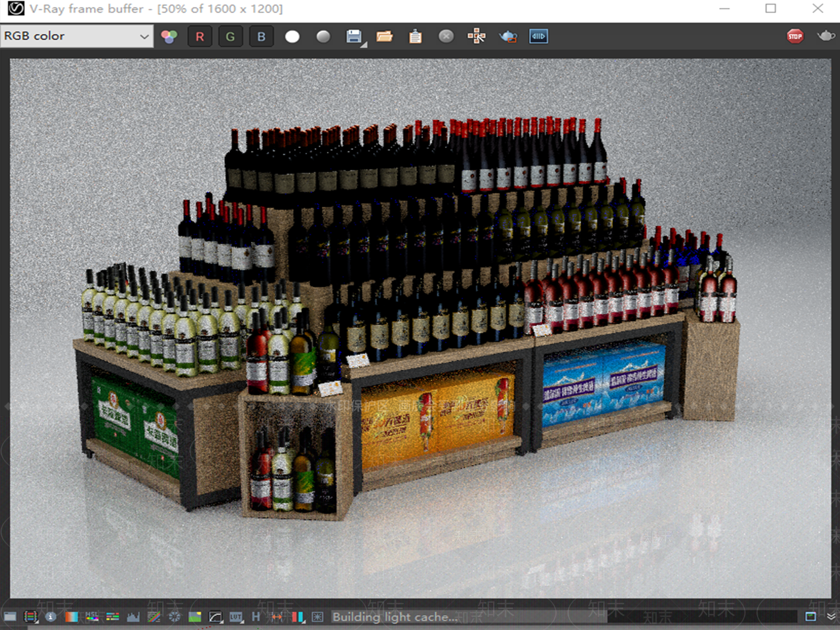840x630 pixels.
Task: Expand hidden toolbar with double chevron
Action: 831,616
